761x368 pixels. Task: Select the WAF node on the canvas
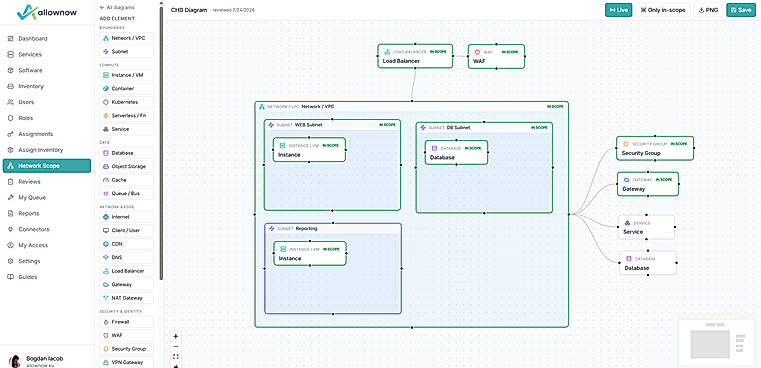click(x=496, y=56)
